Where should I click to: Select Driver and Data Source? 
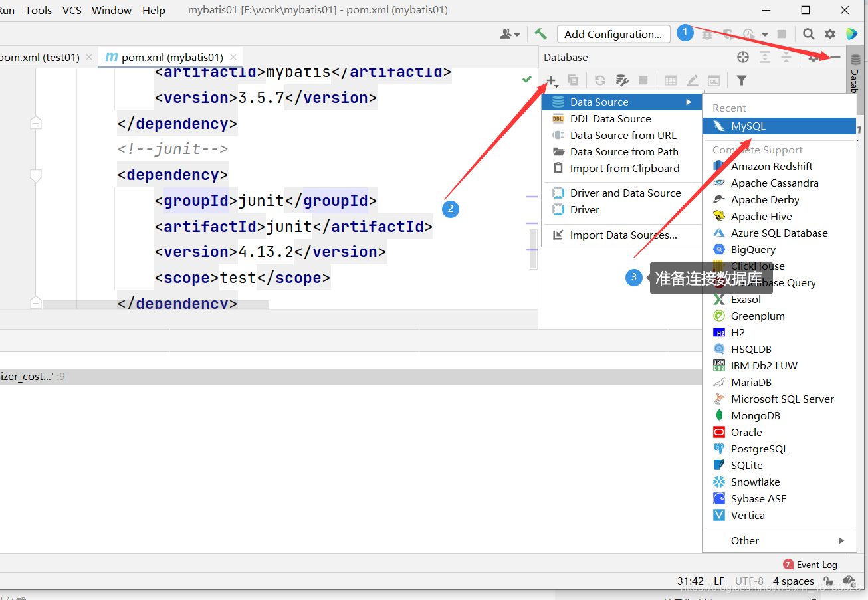point(622,193)
